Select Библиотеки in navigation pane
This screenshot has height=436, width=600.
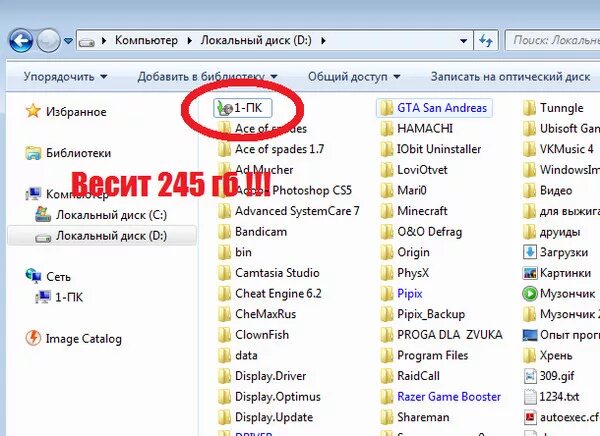tap(78, 153)
